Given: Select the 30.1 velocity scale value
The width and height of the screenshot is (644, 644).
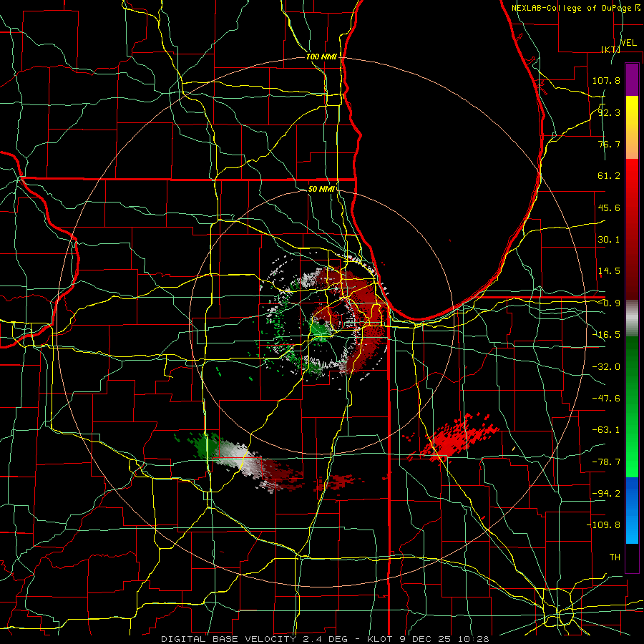Looking at the screenshot, I should click(609, 240).
